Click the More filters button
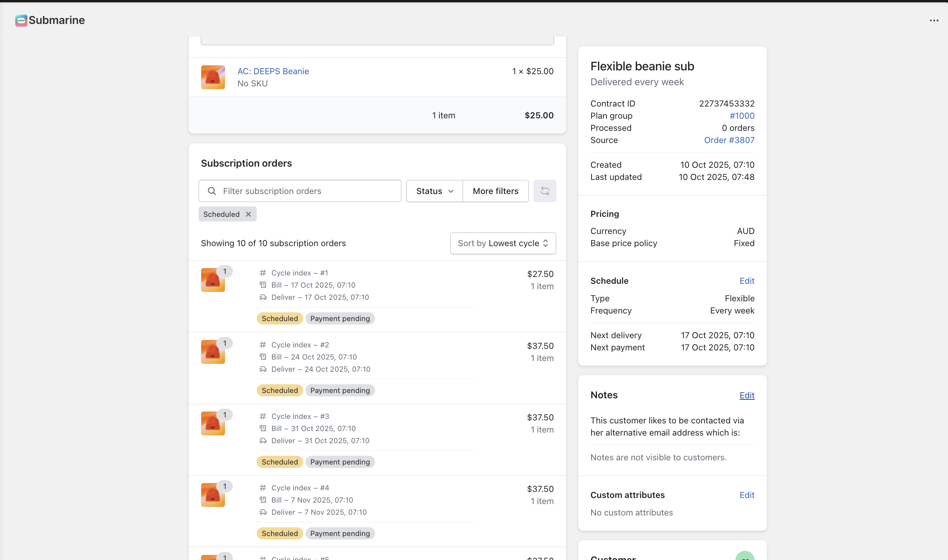 click(495, 191)
